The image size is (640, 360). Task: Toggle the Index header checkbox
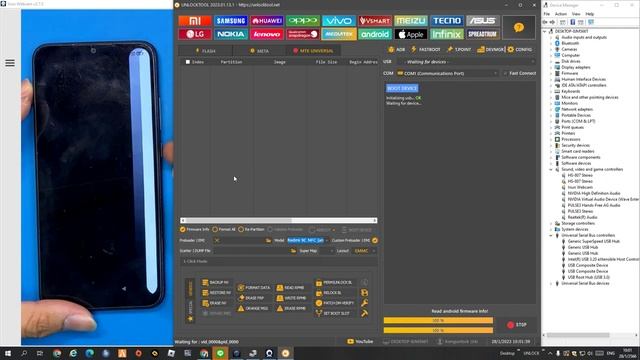(x=188, y=62)
